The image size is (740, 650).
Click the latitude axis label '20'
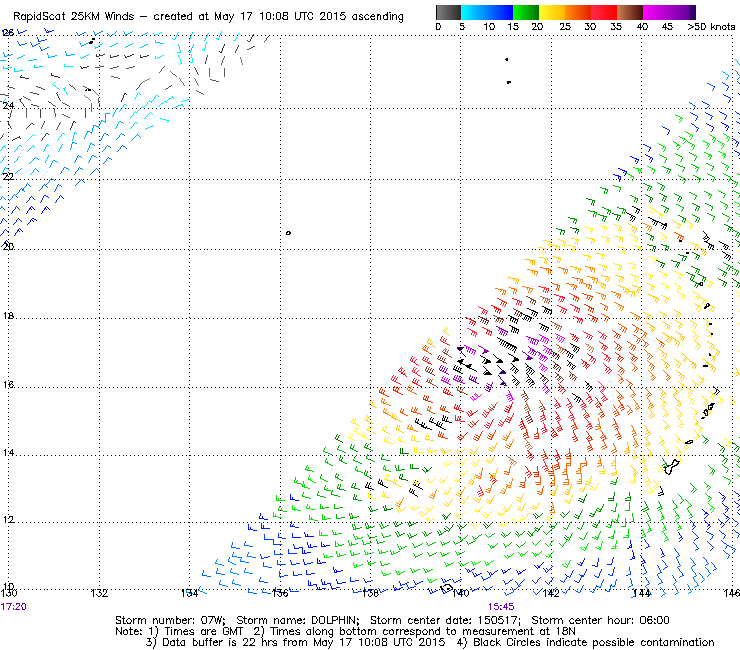[x=8, y=246]
